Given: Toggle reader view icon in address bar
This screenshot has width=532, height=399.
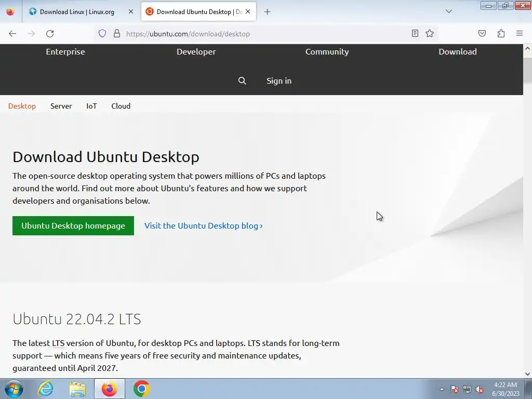Looking at the screenshot, I should click(415, 33).
